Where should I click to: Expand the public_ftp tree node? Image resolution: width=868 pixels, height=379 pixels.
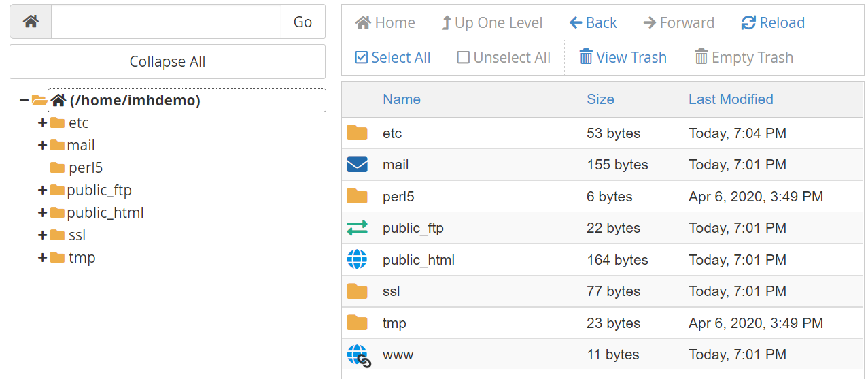coord(42,191)
